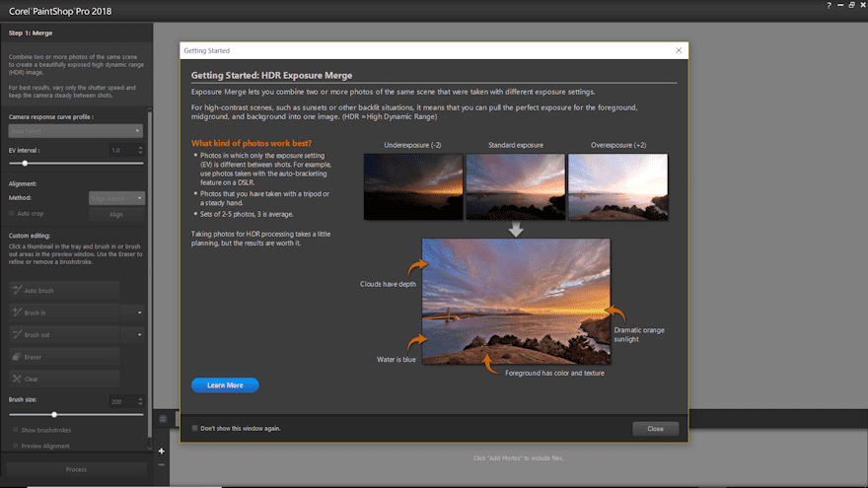868x488 pixels.
Task: Choose the Brush in tool
Action: pyautogui.click(x=64, y=313)
